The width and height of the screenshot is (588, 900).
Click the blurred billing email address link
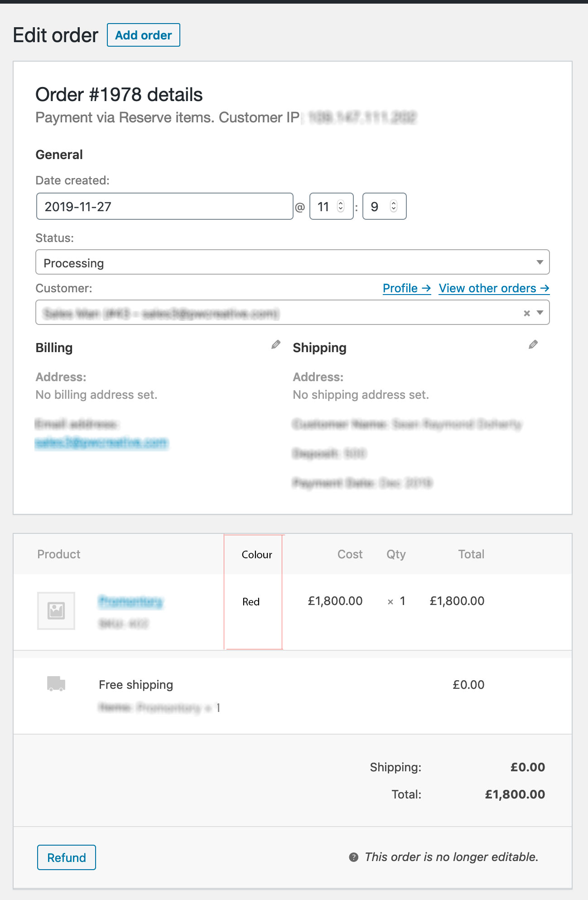tap(101, 442)
